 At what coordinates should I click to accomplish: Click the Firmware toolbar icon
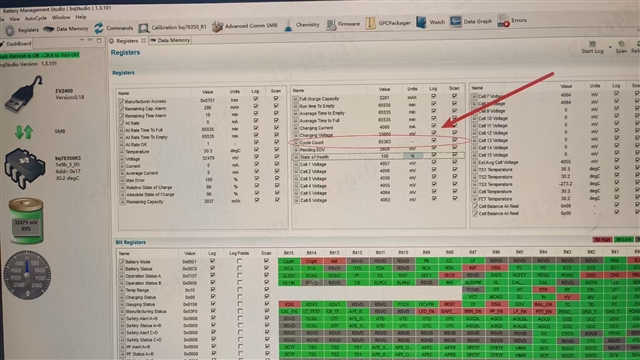[331, 24]
